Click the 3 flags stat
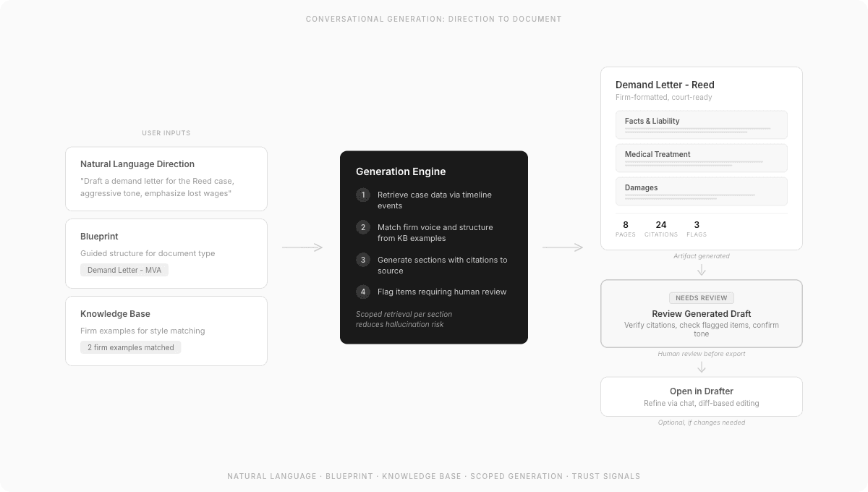The image size is (868, 492). [x=697, y=229]
